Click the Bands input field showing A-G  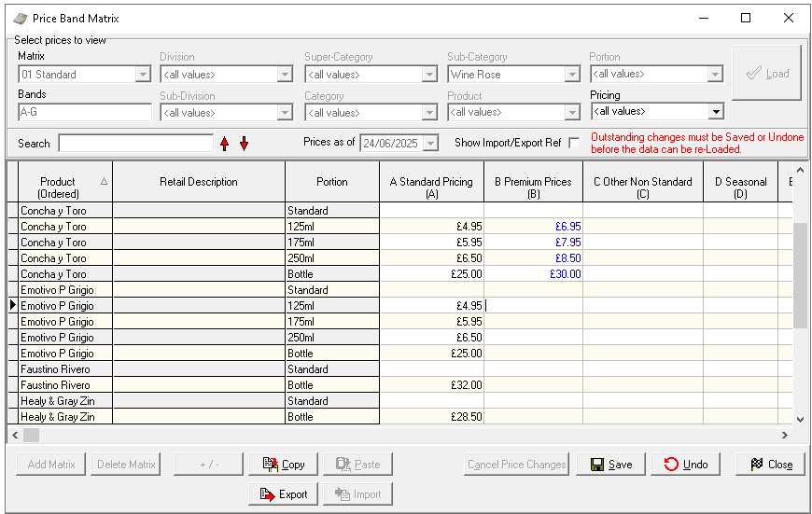[x=84, y=112]
